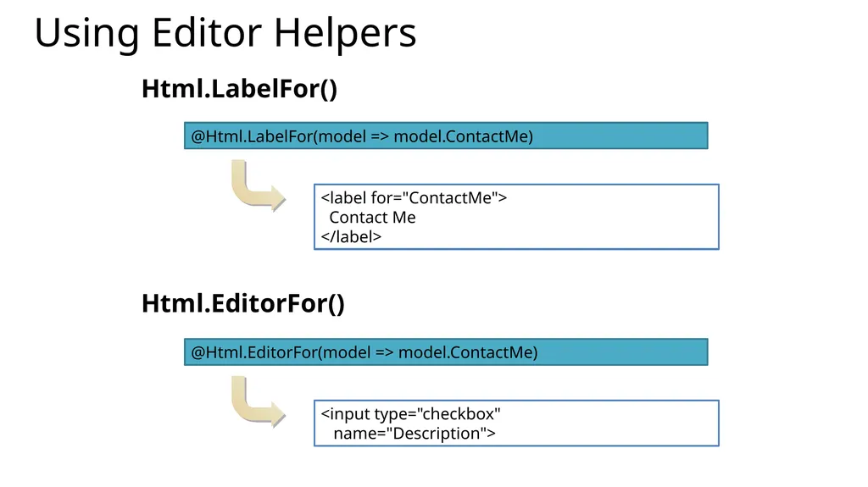Click the label for="ContactMe" opening tag line

(x=414, y=197)
